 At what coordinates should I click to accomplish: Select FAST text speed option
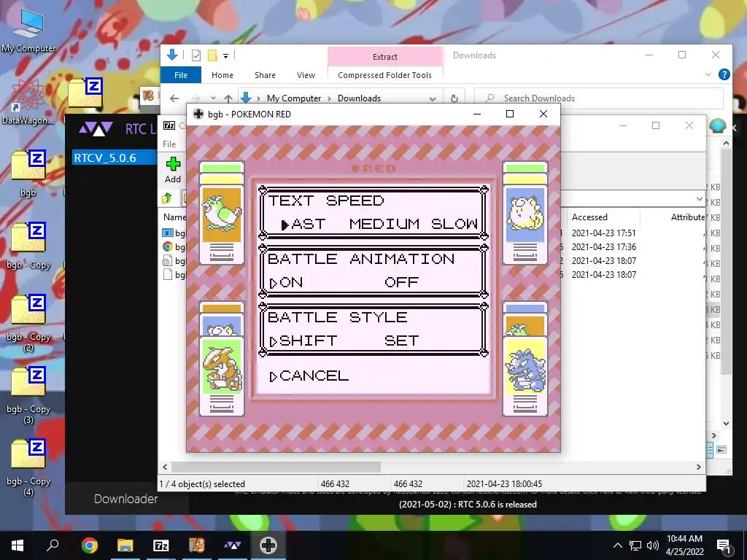(303, 224)
